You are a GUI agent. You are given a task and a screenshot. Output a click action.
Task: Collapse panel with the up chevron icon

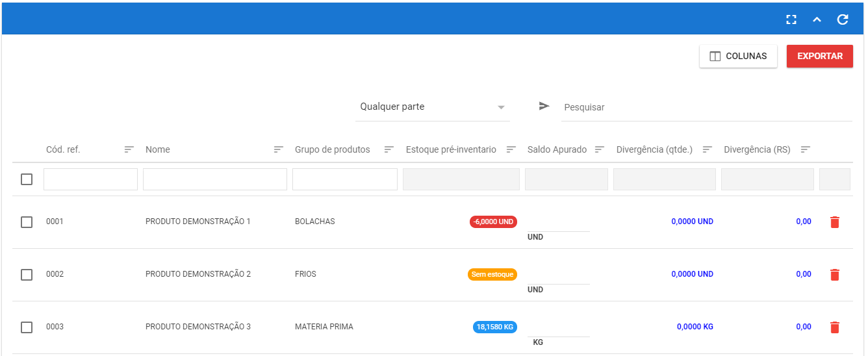[817, 19]
